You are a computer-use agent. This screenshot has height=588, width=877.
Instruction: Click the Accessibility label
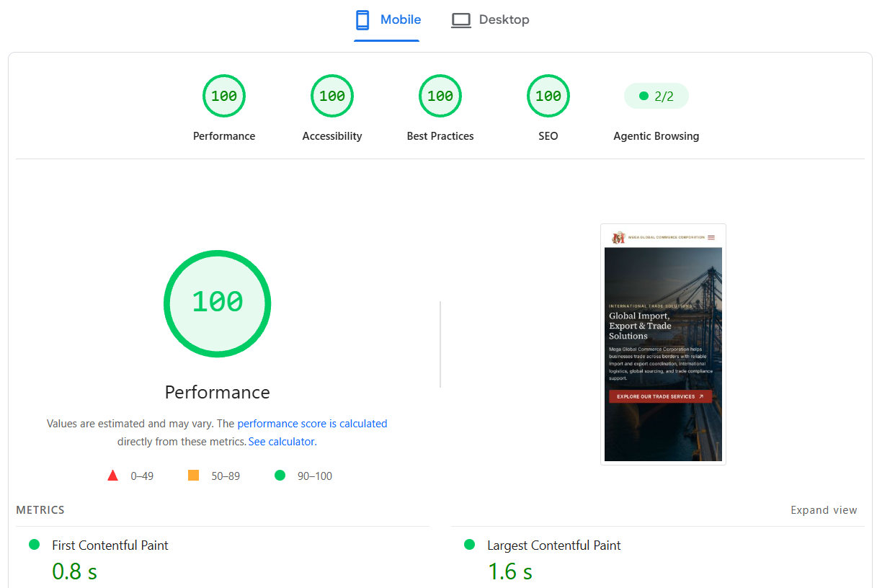(332, 136)
